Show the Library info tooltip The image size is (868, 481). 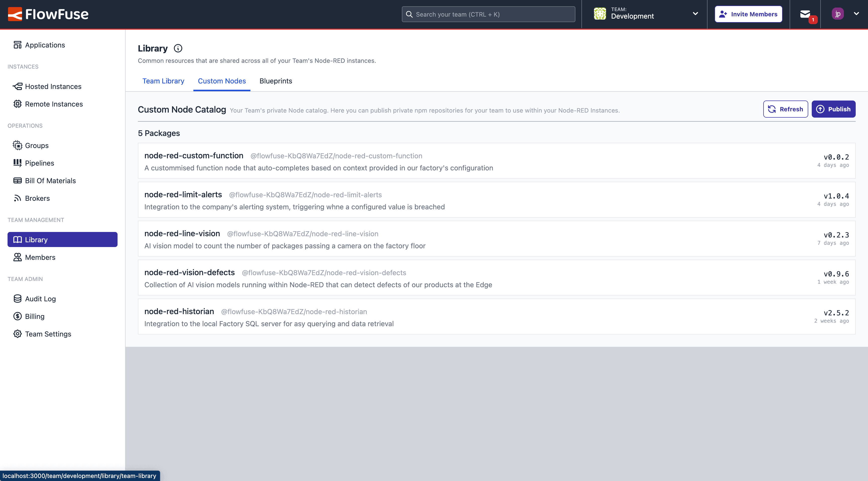click(x=178, y=48)
